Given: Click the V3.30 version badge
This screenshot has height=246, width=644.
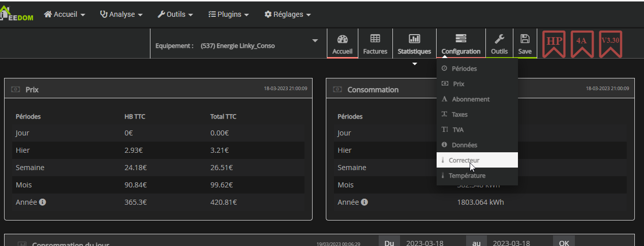Looking at the screenshot, I should 610,44.
